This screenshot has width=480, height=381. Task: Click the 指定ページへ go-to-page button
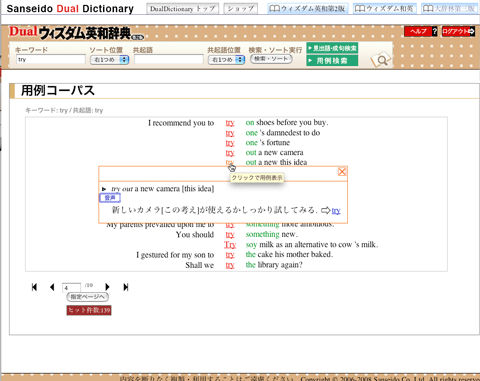88,297
